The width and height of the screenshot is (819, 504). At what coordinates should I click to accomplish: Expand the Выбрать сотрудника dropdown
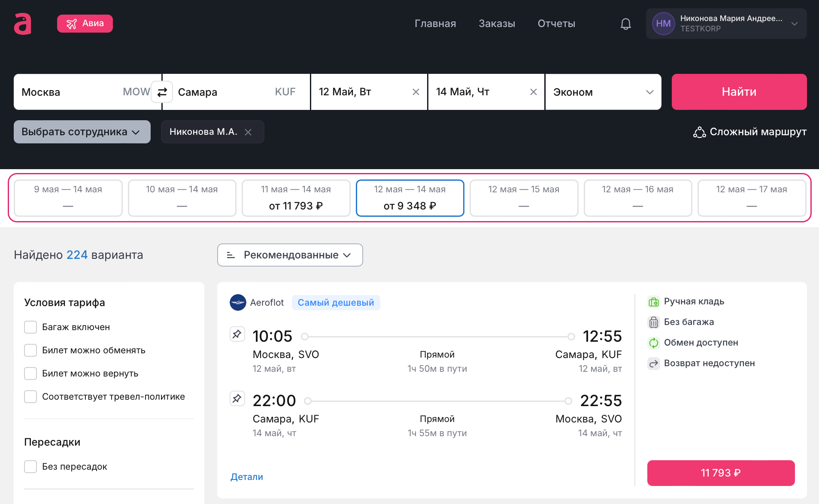tap(82, 132)
